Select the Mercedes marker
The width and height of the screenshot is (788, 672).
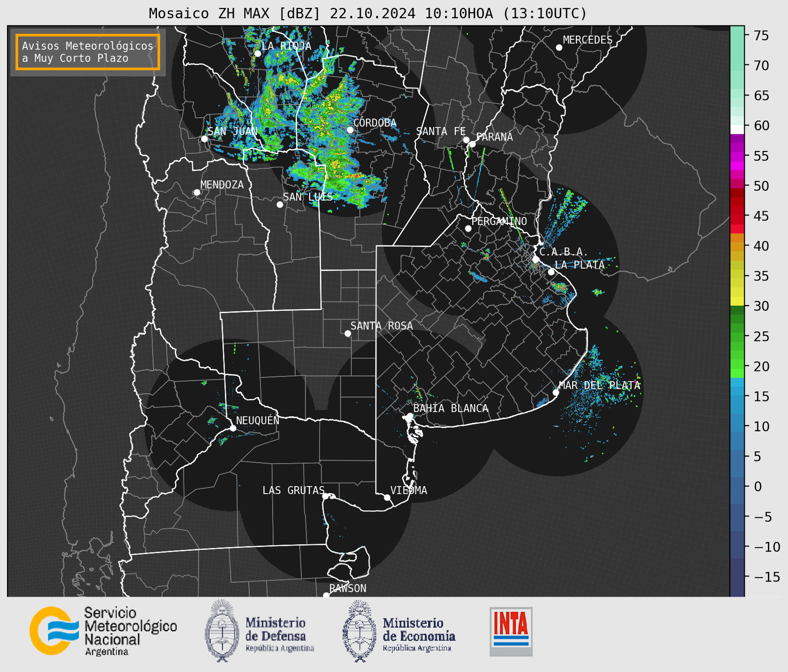pyautogui.click(x=559, y=48)
